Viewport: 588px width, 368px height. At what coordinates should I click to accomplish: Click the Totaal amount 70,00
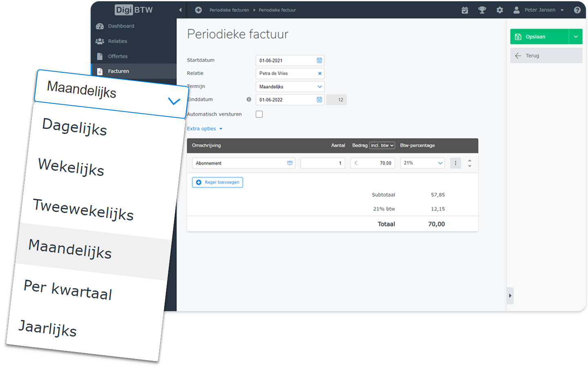pyautogui.click(x=437, y=224)
